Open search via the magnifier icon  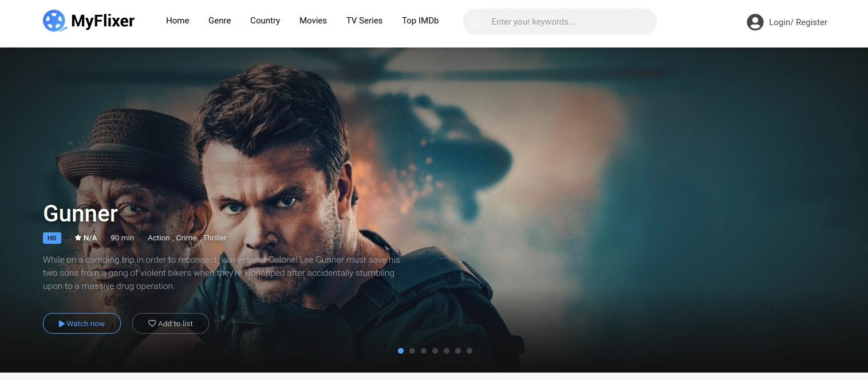(x=476, y=21)
